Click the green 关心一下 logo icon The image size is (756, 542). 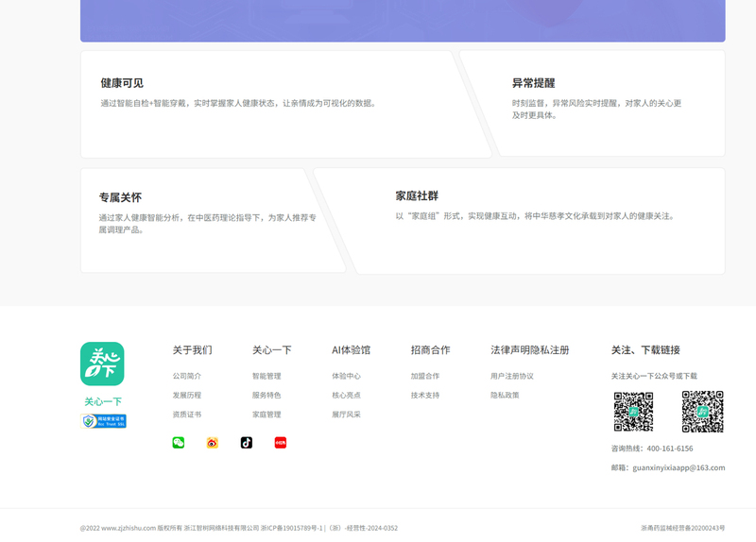(102, 364)
